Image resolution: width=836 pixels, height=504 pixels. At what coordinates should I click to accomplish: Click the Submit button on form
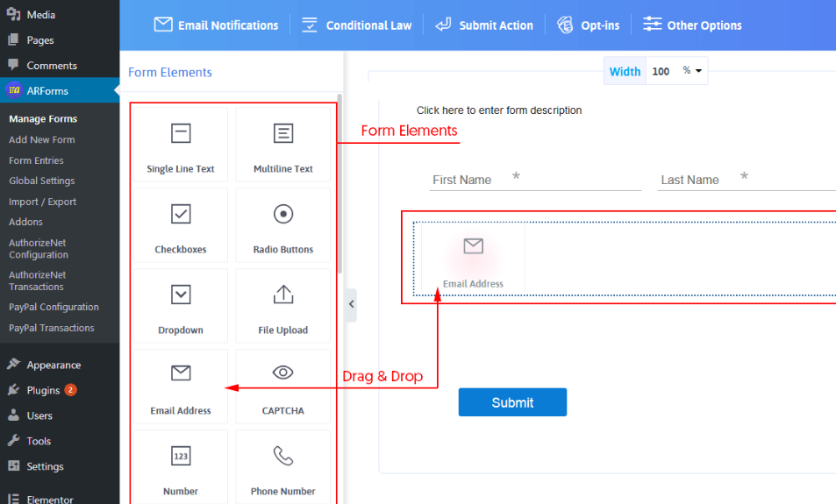coord(512,402)
